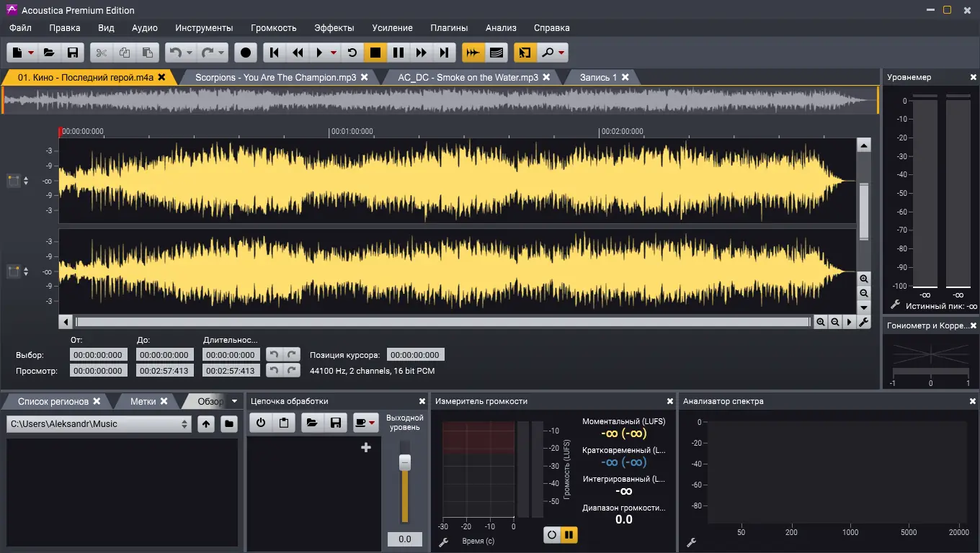980x553 pixels.
Task: Redo the view change in Просмотр row
Action: (292, 370)
